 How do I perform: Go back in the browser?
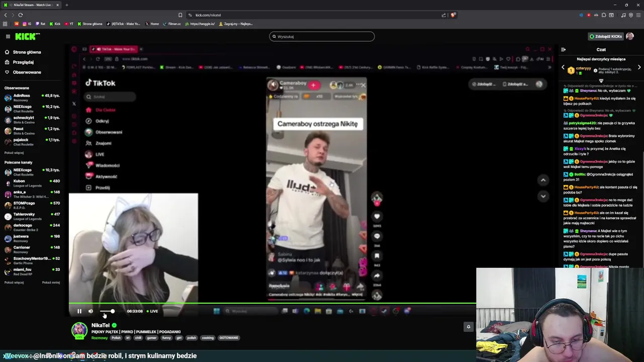click(x=6, y=15)
